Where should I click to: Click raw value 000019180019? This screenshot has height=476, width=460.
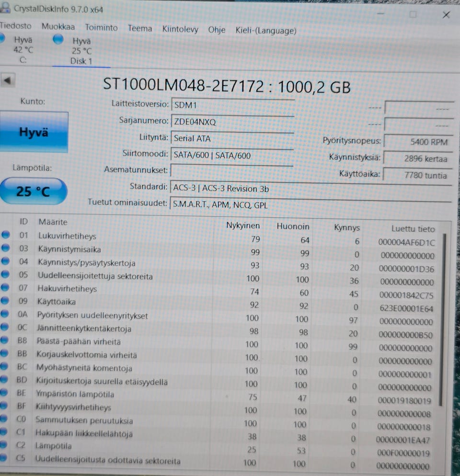(404, 401)
